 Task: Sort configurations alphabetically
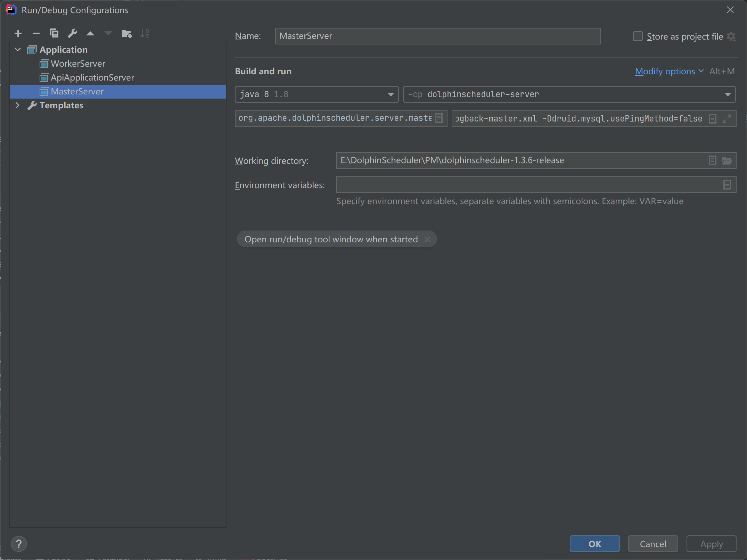point(145,33)
